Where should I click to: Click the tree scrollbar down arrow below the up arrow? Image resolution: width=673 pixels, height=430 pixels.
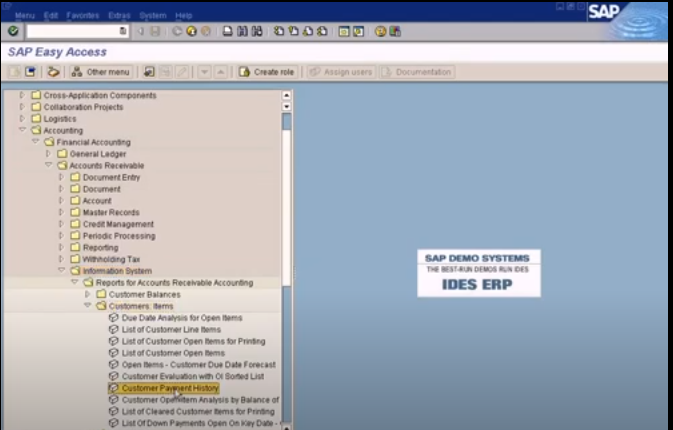(x=286, y=106)
